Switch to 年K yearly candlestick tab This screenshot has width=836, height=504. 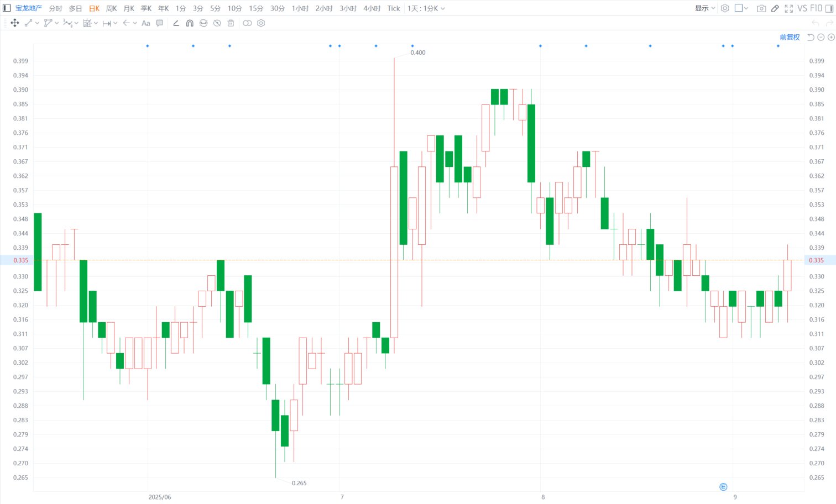163,8
